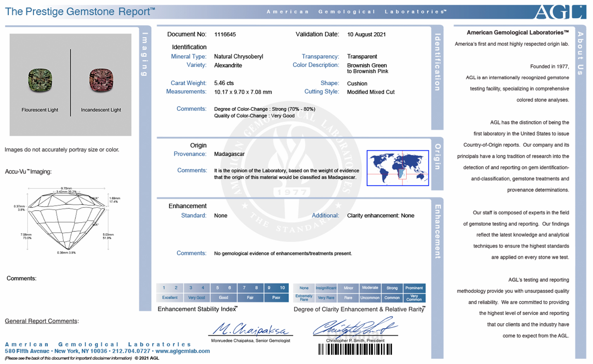Click the Moderate cell in the clarity scale
This screenshot has width=593, height=364.
[370, 288]
